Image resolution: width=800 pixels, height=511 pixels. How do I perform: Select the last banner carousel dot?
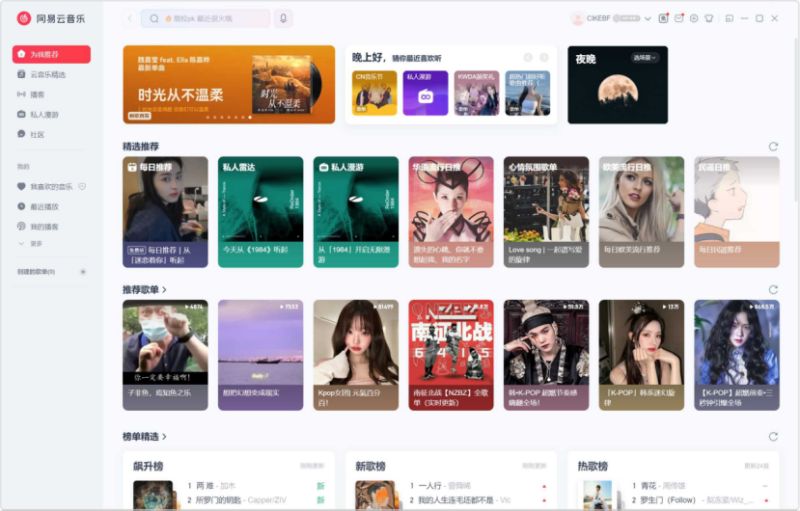249,117
